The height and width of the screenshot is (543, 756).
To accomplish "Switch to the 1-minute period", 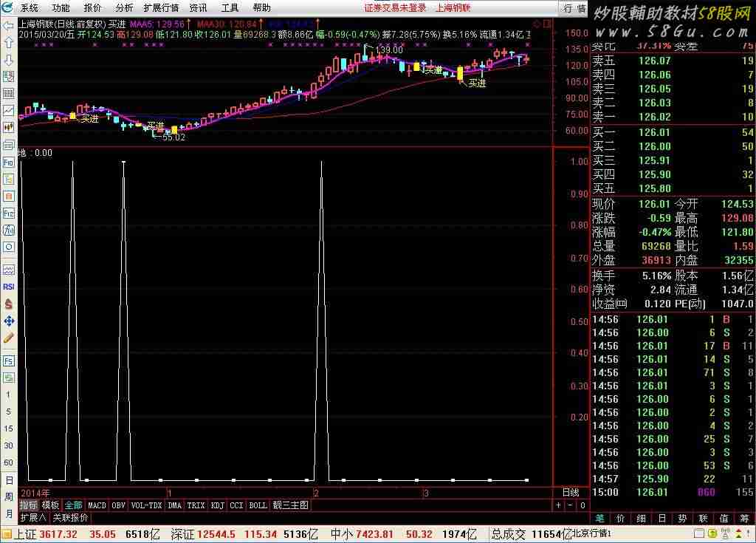I will point(8,395).
